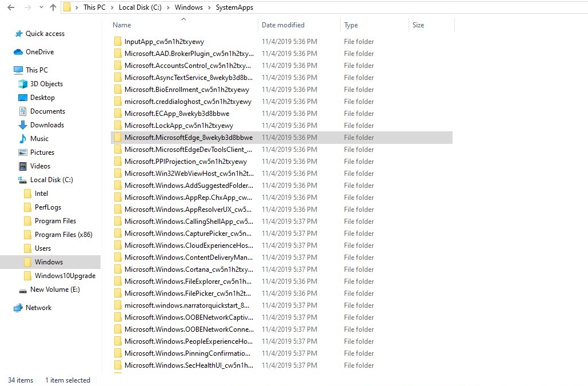This screenshot has width=588, height=386.
Task: Expand chevron after Windows breadcrumb
Action: 209,7
